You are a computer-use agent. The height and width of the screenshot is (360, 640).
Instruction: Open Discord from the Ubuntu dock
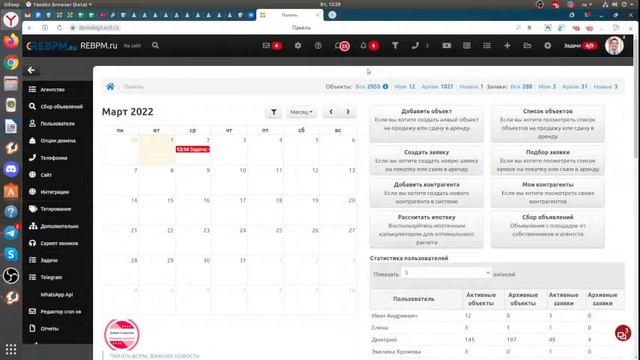click(x=11, y=169)
